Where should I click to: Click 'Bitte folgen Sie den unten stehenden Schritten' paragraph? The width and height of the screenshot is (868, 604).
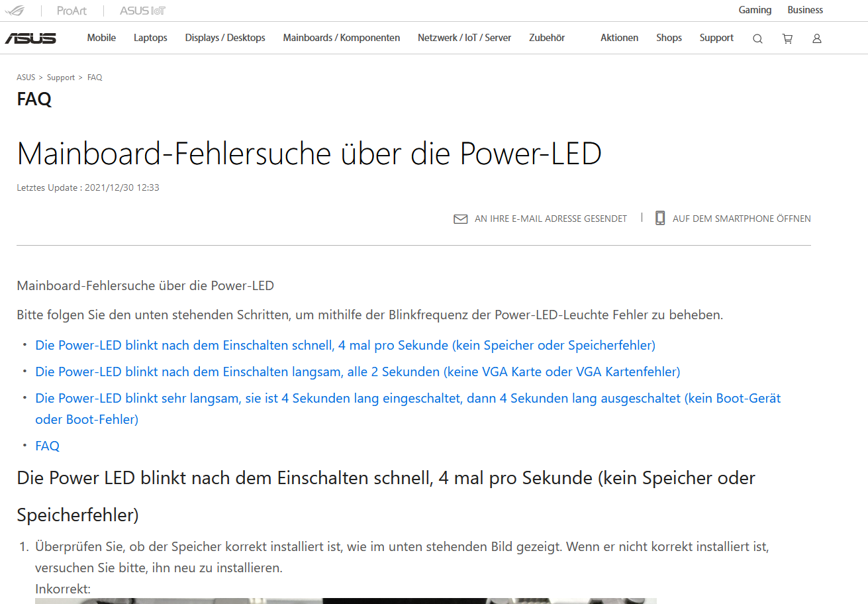[370, 315]
